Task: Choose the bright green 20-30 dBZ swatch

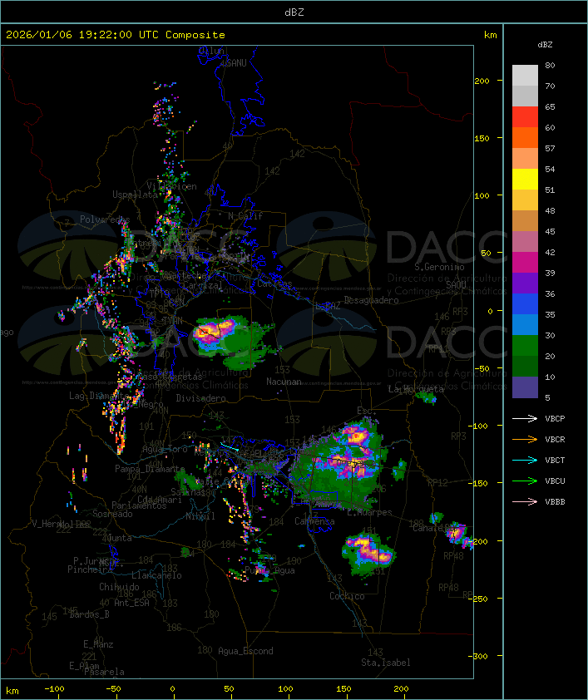Action: click(x=525, y=346)
